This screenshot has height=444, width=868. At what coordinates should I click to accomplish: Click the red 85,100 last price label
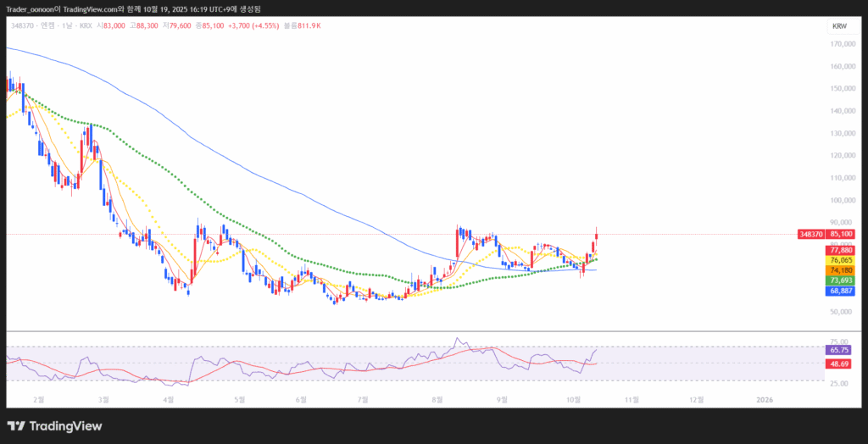point(841,234)
